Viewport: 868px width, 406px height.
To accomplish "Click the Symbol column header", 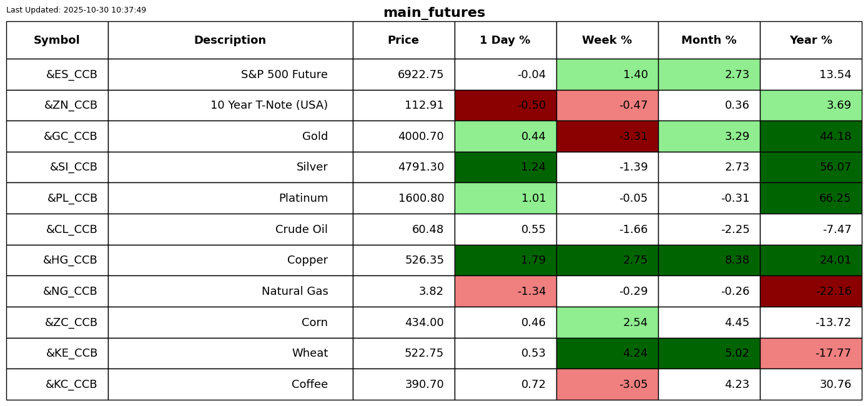I will [57, 41].
